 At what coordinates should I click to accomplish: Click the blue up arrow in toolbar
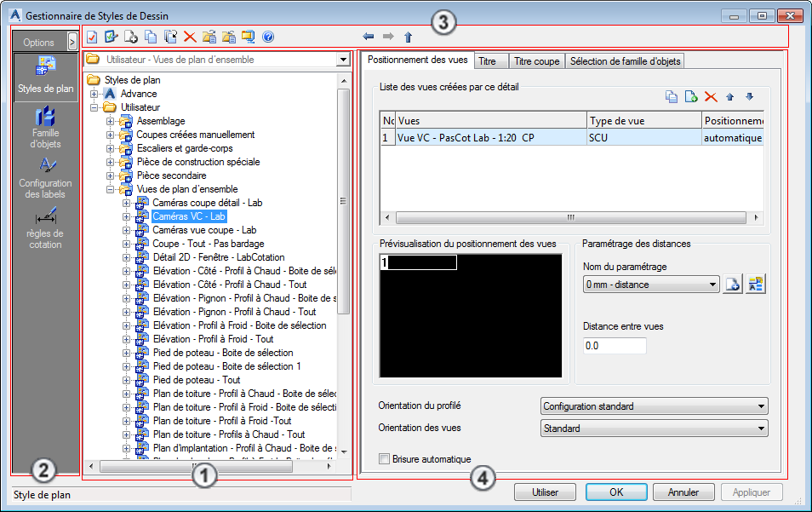[x=408, y=37]
